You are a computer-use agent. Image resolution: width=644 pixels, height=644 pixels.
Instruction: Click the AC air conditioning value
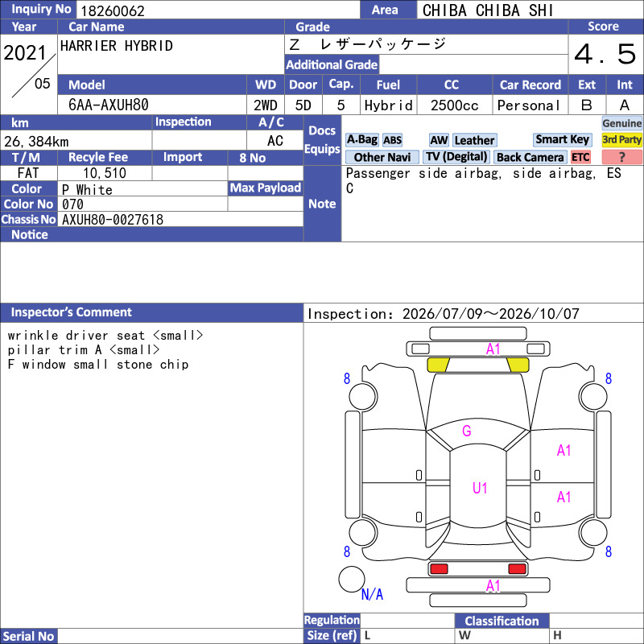(275, 141)
